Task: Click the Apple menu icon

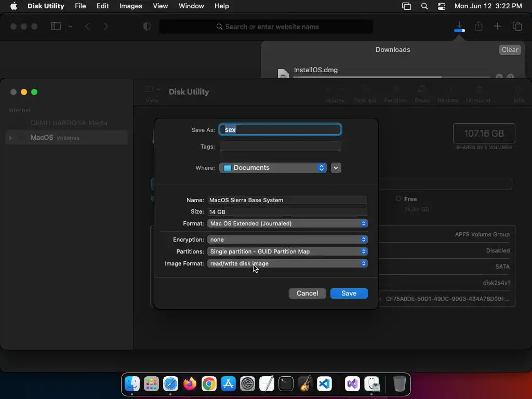Action: pyautogui.click(x=14, y=6)
